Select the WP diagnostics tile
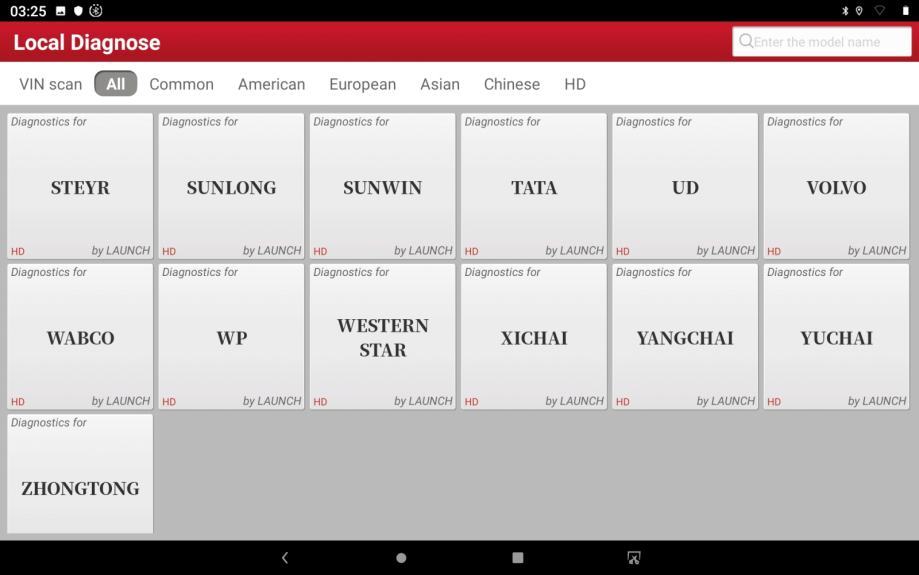 coord(231,336)
